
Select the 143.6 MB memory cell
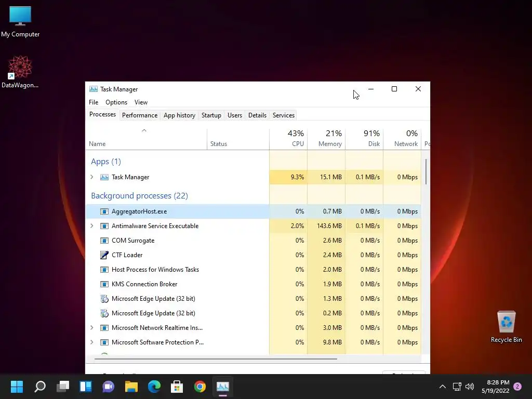click(326, 226)
